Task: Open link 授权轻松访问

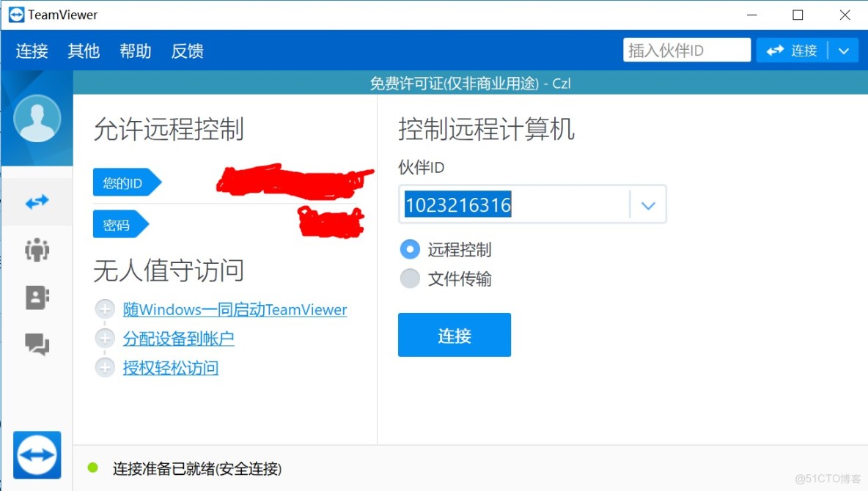Action: coord(171,368)
